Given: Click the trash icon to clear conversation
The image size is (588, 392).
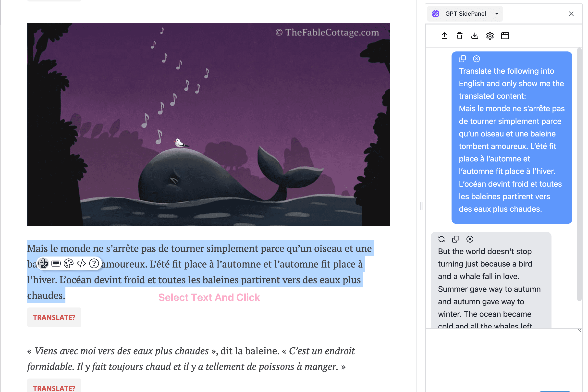Looking at the screenshot, I should coord(460,36).
